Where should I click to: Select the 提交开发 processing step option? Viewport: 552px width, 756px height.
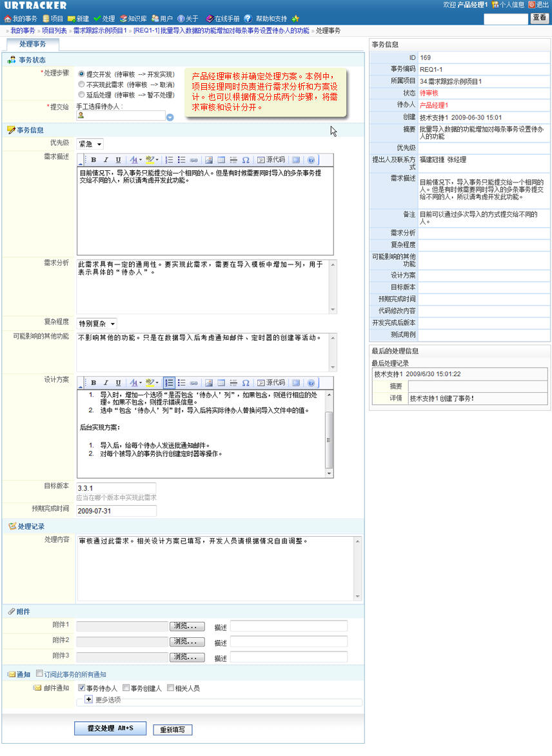click(81, 74)
